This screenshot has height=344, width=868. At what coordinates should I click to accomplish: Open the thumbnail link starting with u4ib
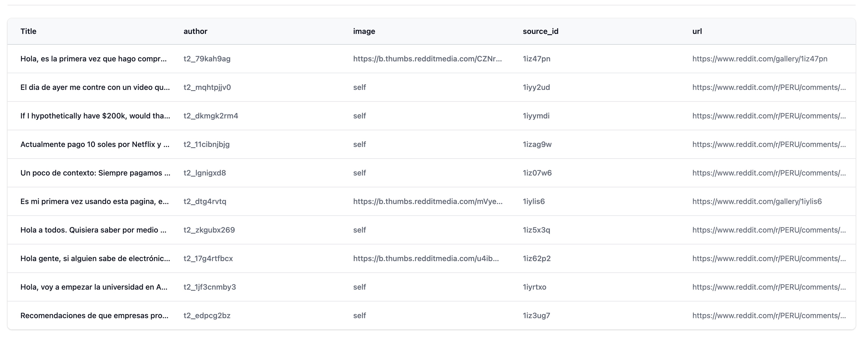click(x=426, y=258)
